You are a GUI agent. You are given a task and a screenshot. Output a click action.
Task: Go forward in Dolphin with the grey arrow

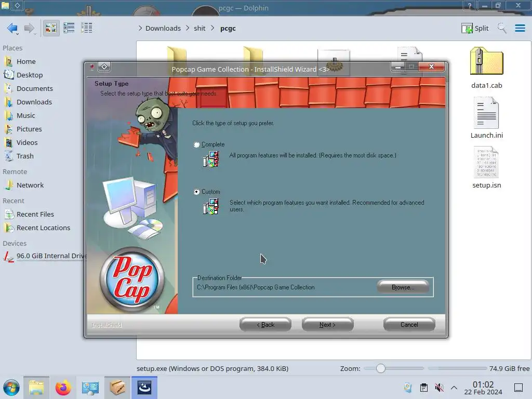(30, 28)
